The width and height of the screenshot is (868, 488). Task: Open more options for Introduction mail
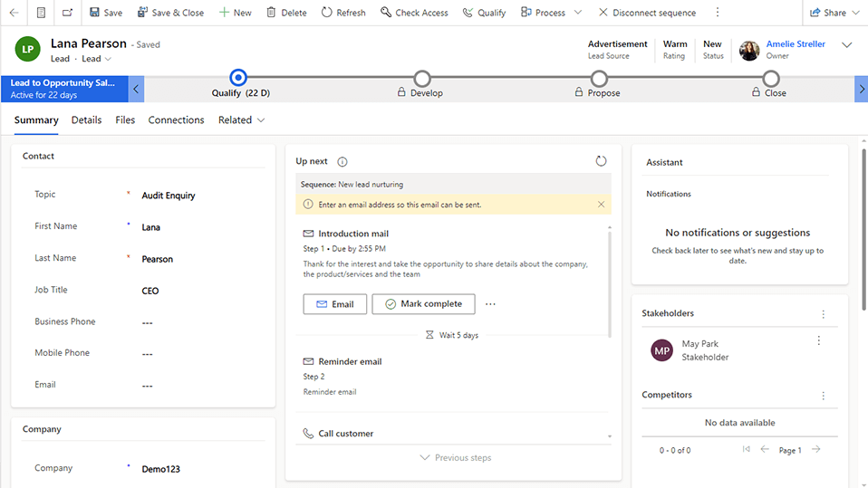tap(491, 304)
